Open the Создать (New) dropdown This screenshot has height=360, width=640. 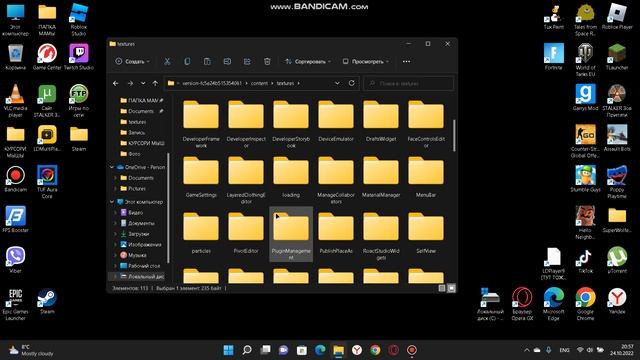pos(132,61)
